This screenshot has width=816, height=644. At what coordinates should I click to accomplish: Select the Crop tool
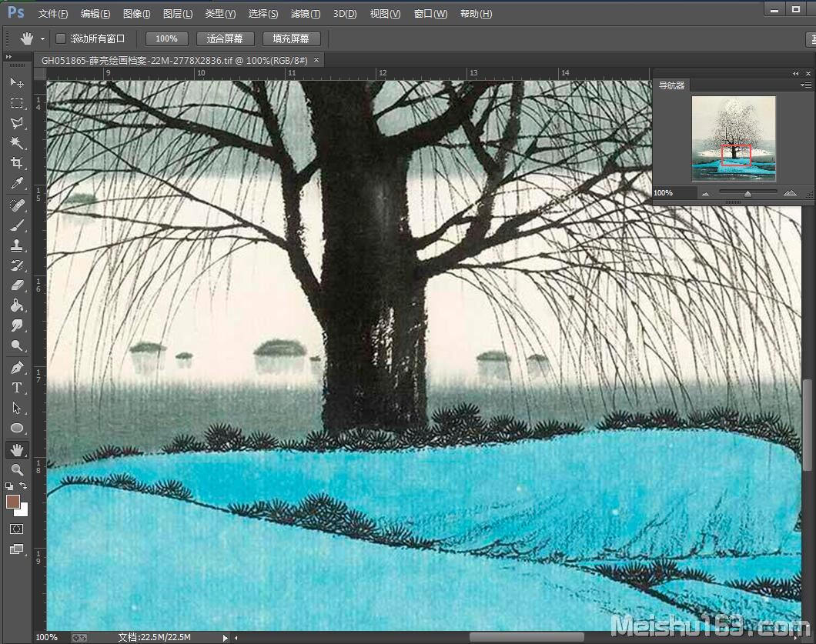point(17,163)
